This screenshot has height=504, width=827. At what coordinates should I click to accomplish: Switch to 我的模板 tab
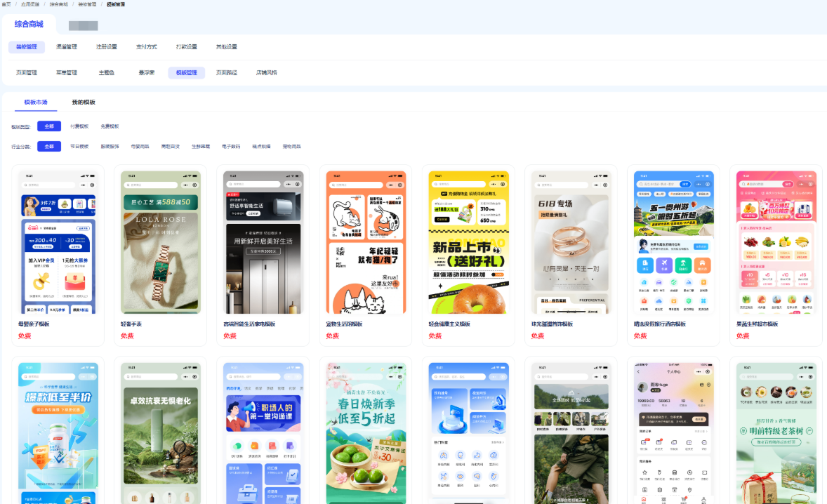click(x=84, y=102)
